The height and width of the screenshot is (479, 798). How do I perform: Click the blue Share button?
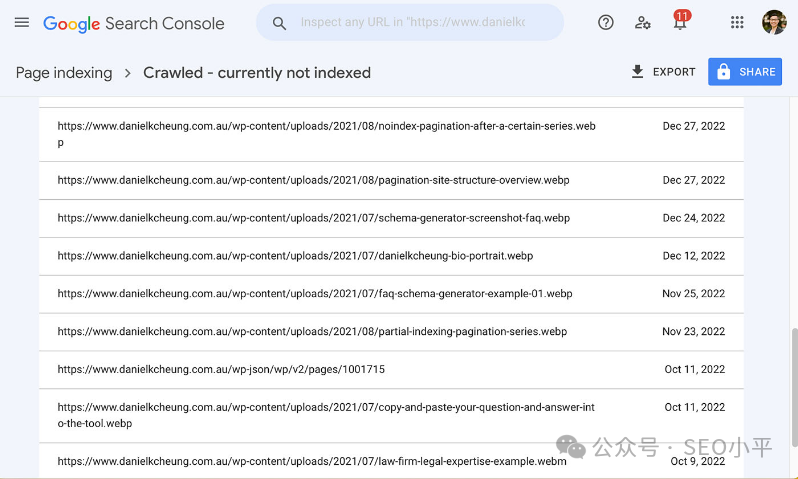coord(745,72)
